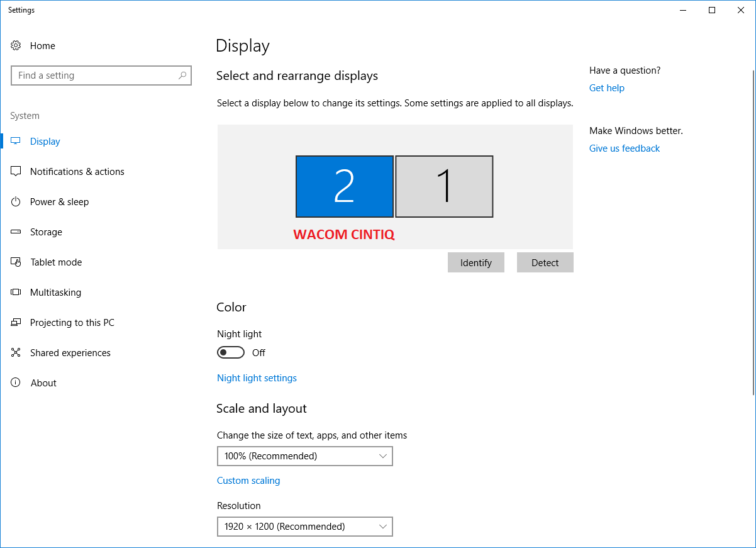Click the Find a setting search box

pos(101,75)
